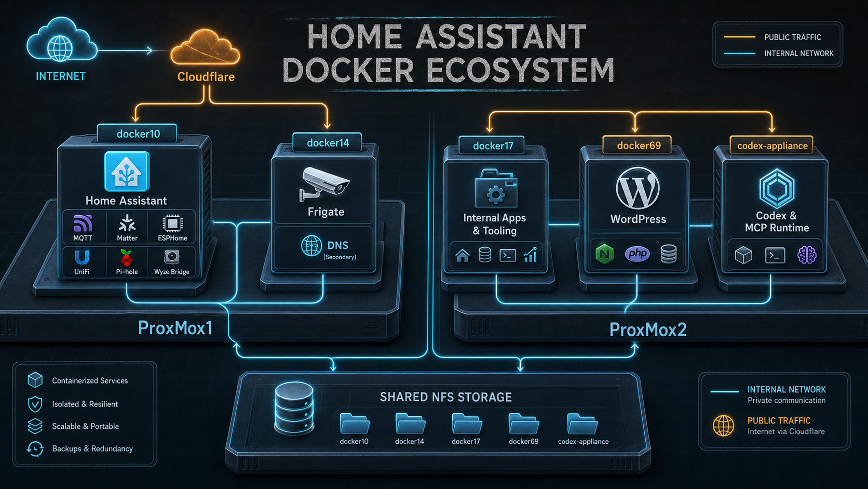868x489 pixels.
Task: Click the cube icon in codex-appliance
Action: [x=743, y=255]
